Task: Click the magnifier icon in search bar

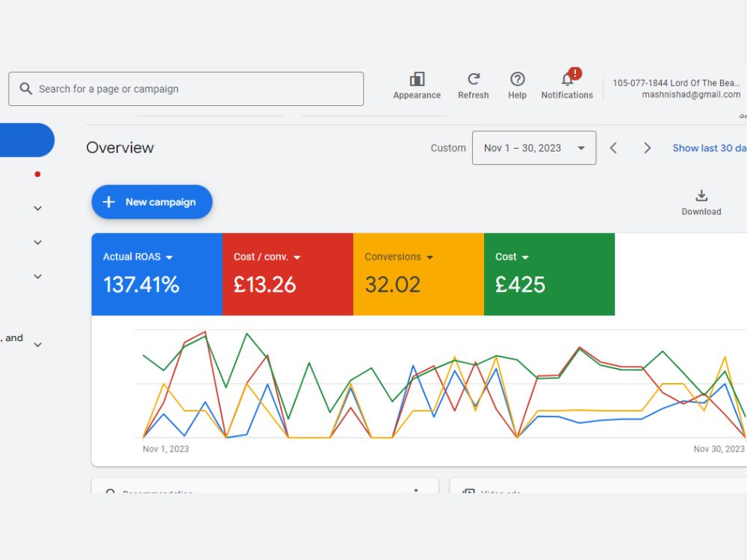Action: pyautogui.click(x=25, y=89)
